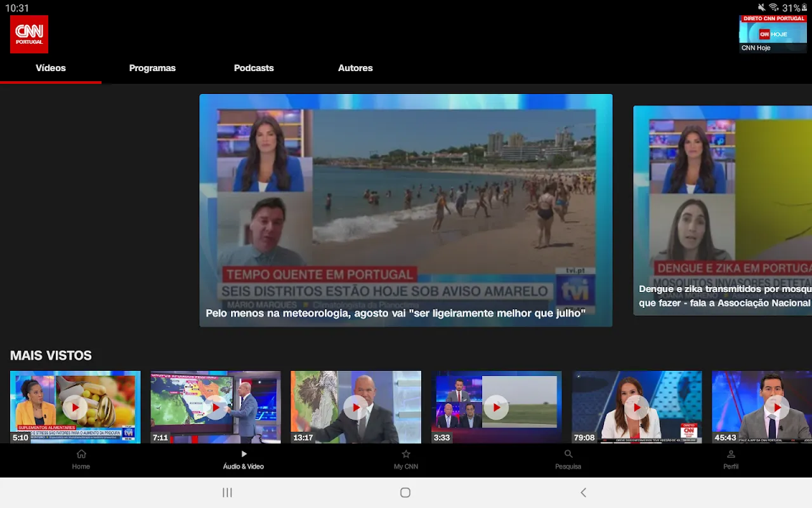Play the 5:10 supplements video
The height and width of the screenshot is (508, 812).
click(75, 407)
